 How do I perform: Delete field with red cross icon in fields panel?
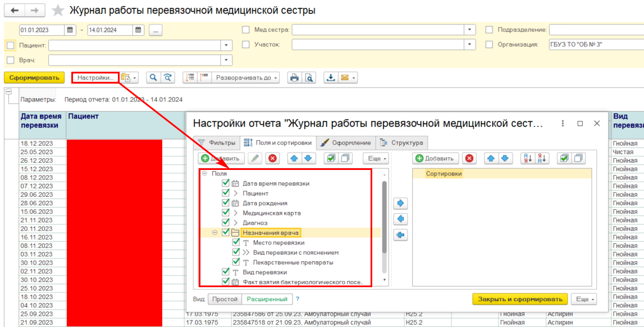tap(273, 158)
